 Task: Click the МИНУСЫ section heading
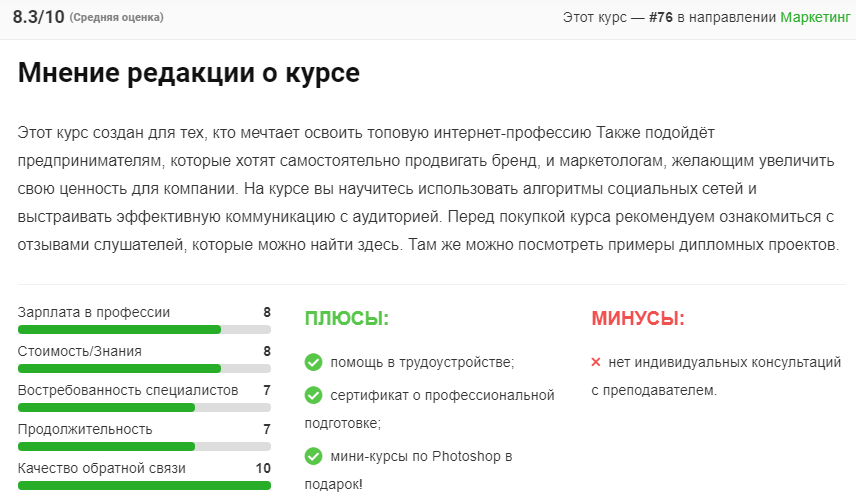coord(638,319)
